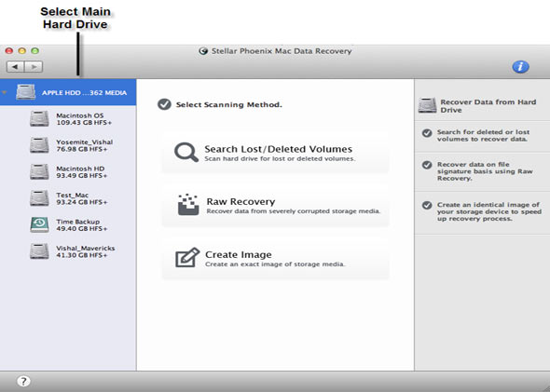Select the Macintosh OS drive icon

[39, 118]
